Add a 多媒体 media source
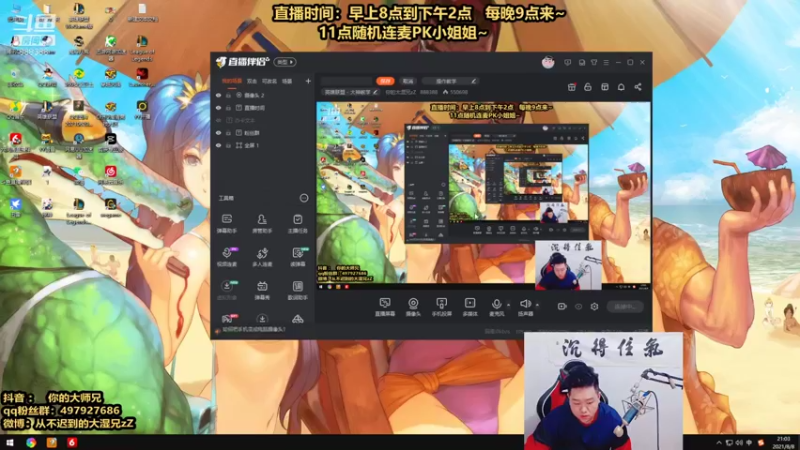The height and width of the screenshot is (450, 800). (x=470, y=307)
